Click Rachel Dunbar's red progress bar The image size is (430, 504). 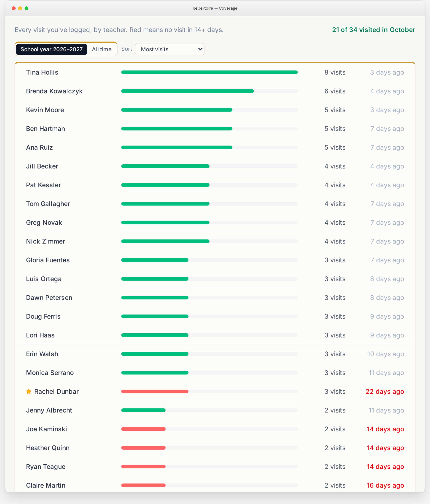click(155, 391)
